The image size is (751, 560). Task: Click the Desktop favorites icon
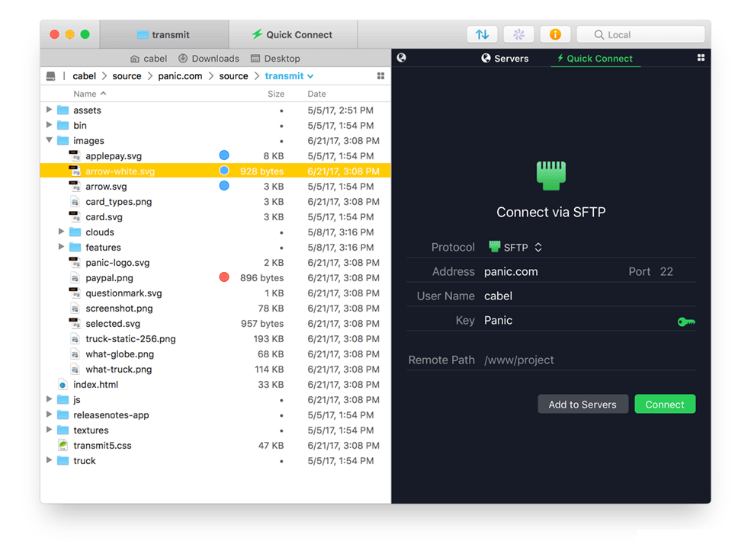click(255, 59)
